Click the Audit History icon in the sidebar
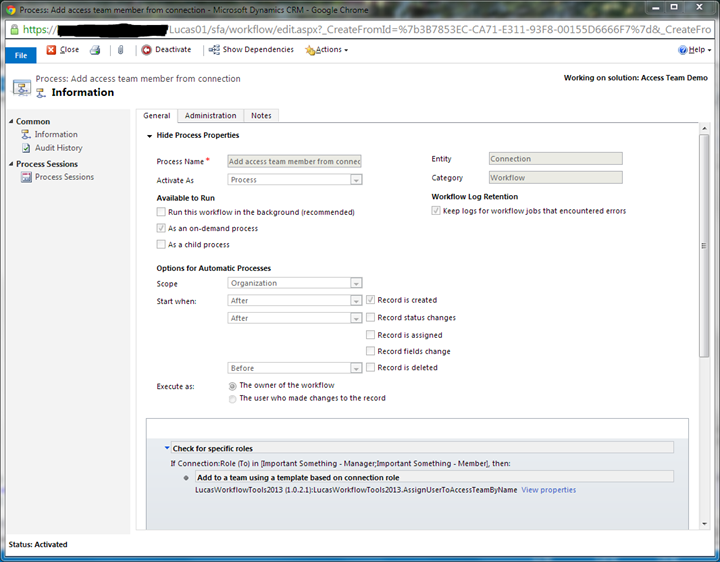Screen dimensions: 720x562 pyautogui.click(x=26, y=148)
